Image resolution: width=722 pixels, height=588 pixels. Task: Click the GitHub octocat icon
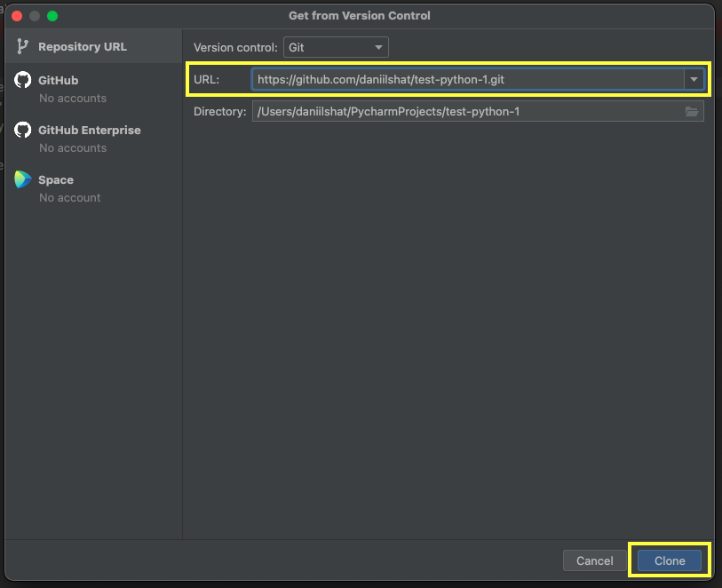point(22,80)
